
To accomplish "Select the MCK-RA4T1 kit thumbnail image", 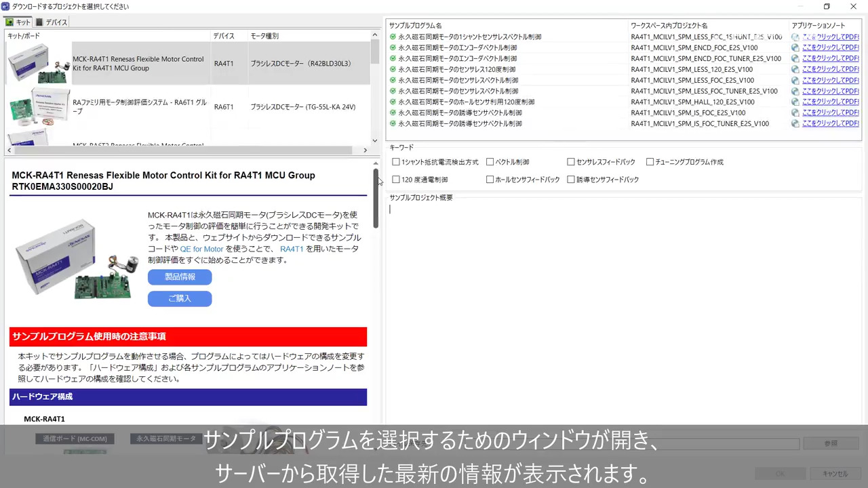I will (38, 63).
